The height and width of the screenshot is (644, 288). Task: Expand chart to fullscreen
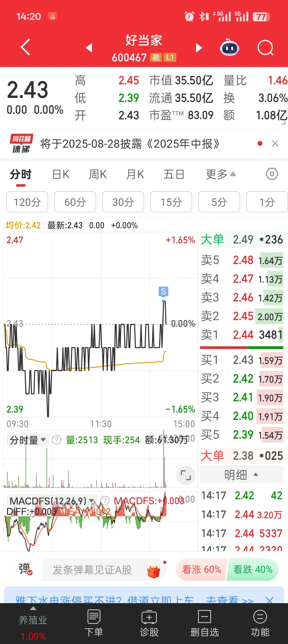coord(186,475)
